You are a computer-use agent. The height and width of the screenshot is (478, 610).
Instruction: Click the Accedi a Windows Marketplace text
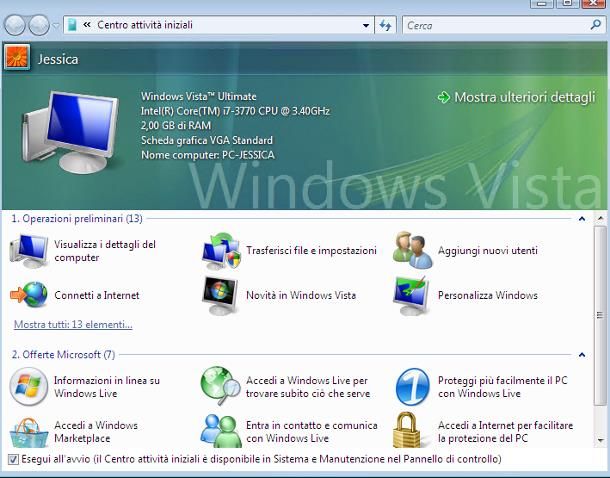click(96, 432)
